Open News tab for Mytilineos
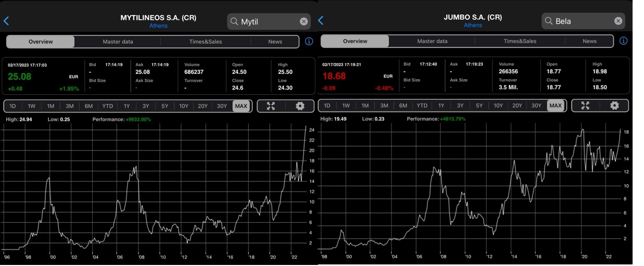The image size is (644, 266). pyautogui.click(x=275, y=42)
